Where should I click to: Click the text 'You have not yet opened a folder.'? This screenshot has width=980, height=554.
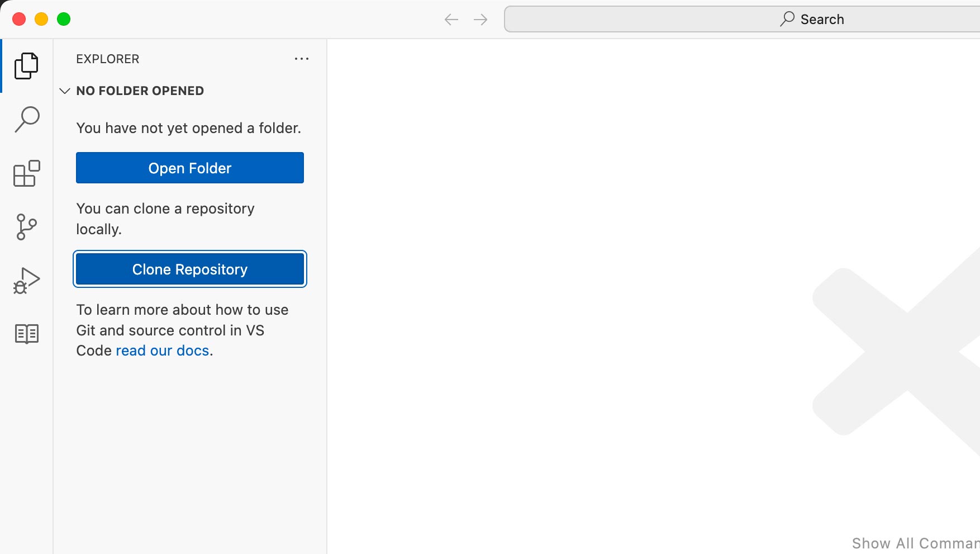189,128
